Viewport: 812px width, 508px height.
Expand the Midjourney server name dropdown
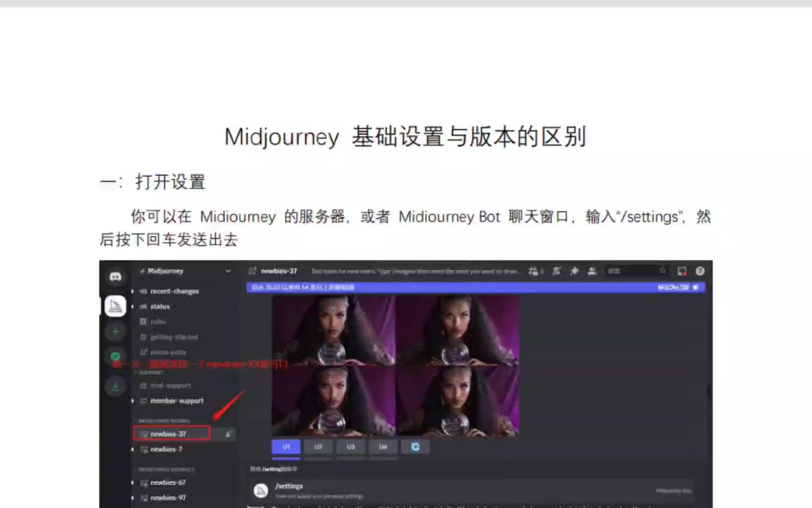(228, 271)
